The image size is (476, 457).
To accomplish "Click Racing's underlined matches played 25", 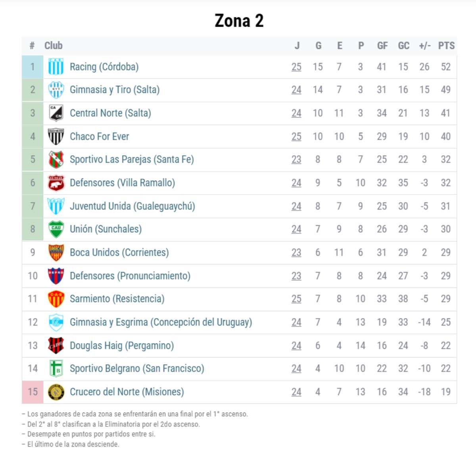I will pyautogui.click(x=296, y=67).
